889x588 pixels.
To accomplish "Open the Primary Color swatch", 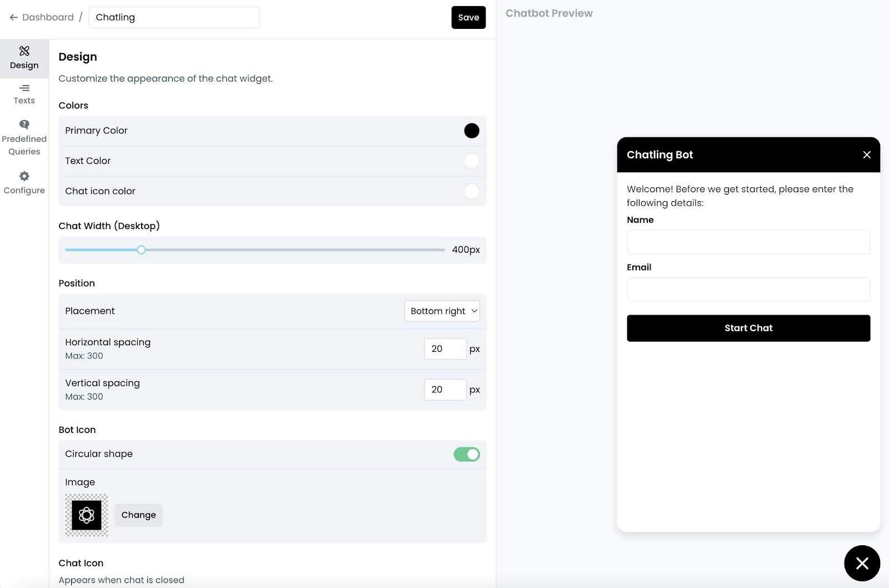I will (472, 131).
